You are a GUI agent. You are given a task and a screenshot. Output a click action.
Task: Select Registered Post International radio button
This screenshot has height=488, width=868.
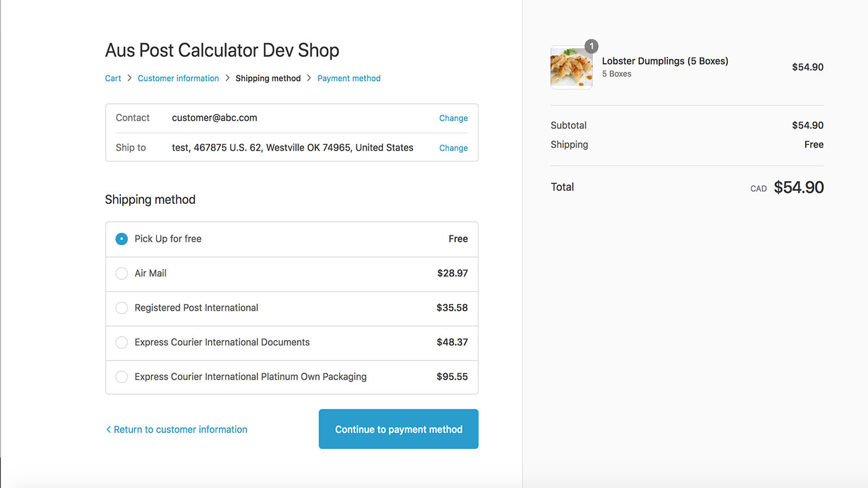[122, 308]
